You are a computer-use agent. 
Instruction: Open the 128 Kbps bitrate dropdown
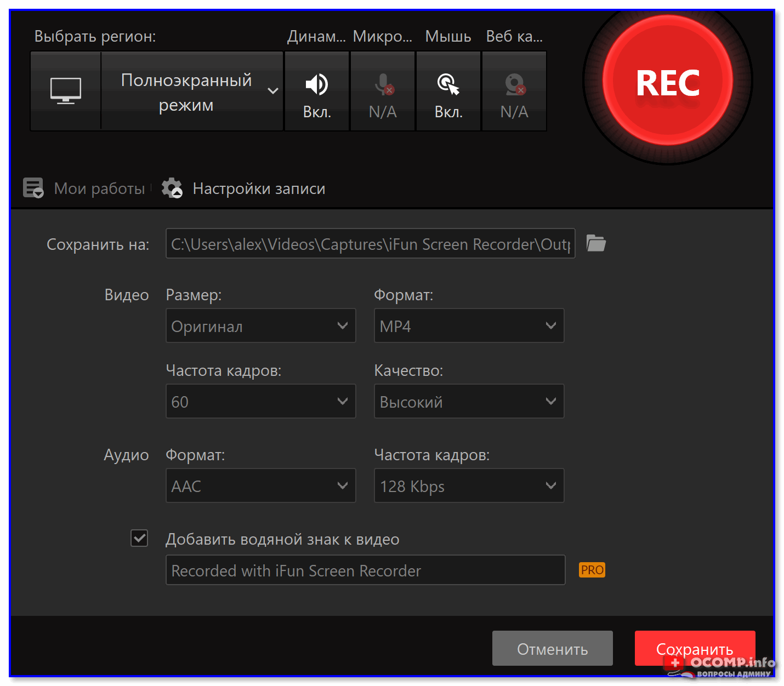[469, 485]
